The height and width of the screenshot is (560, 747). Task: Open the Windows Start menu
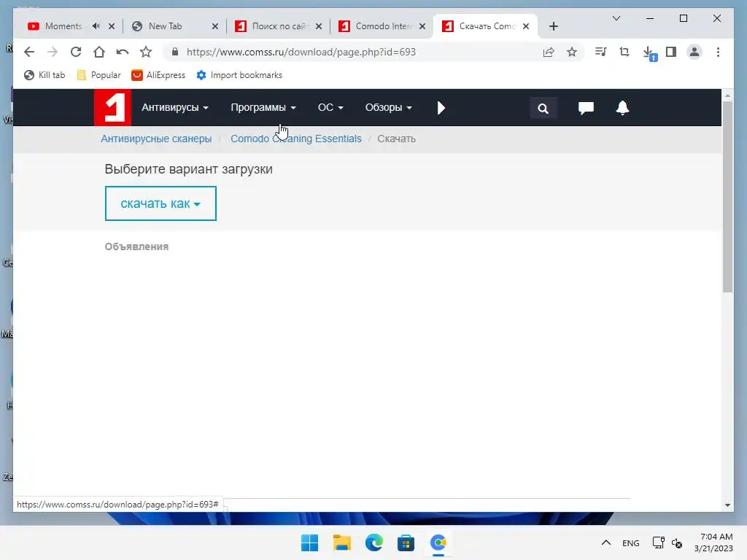(309, 542)
